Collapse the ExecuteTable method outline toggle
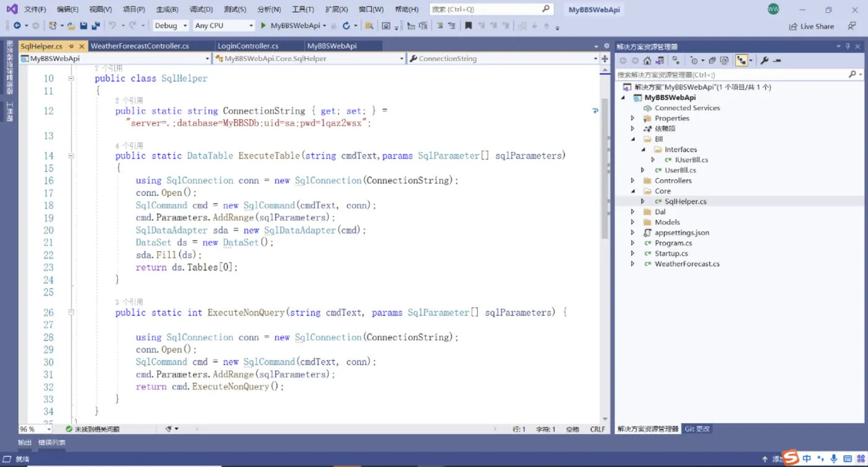 pyautogui.click(x=71, y=156)
